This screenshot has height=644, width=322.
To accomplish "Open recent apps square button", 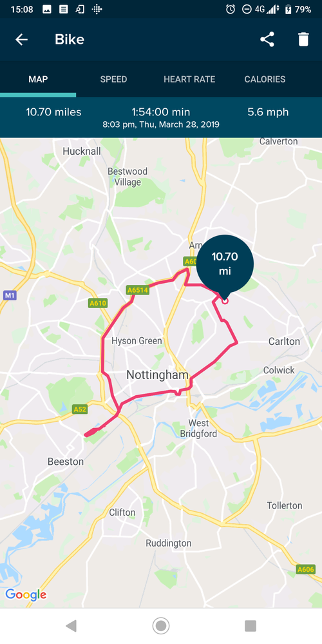I will [x=251, y=625].
